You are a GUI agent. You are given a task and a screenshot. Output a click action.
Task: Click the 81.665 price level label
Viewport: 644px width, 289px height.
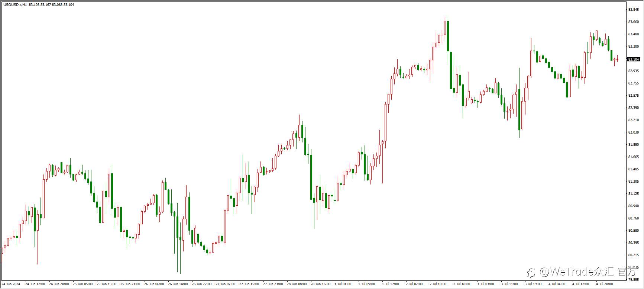633,157
